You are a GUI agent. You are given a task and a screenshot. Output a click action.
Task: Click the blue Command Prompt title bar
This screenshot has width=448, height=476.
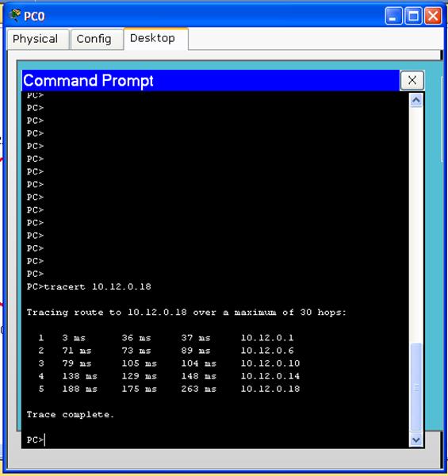(x=210, y=80)
